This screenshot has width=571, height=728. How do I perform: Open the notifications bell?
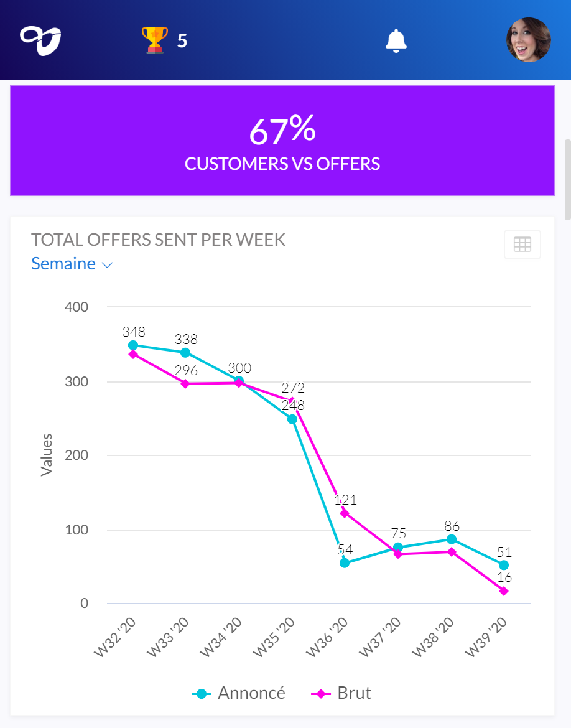click(x=396, y=40)
